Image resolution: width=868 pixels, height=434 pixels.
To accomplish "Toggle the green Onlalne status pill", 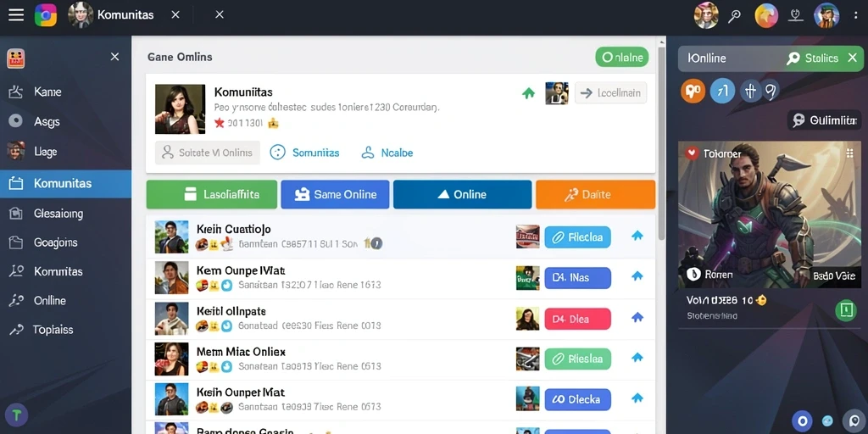I will coord(621,57).
